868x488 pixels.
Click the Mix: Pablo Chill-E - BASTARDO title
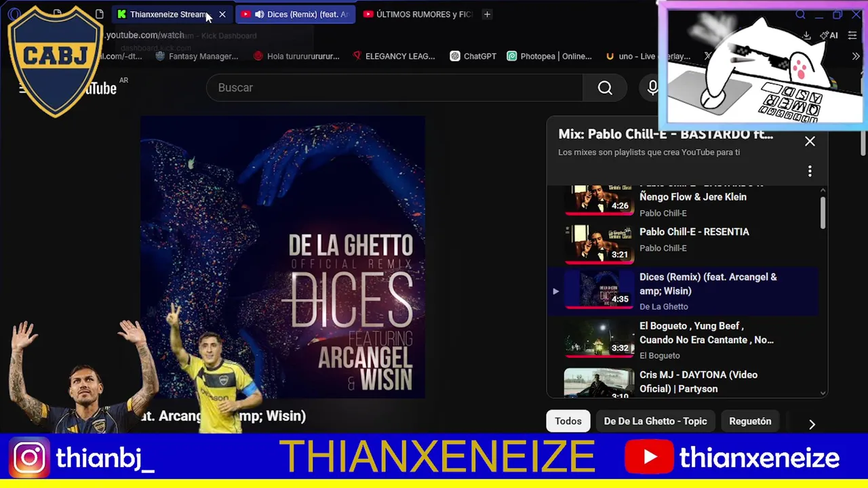click(x=665, y=134)
